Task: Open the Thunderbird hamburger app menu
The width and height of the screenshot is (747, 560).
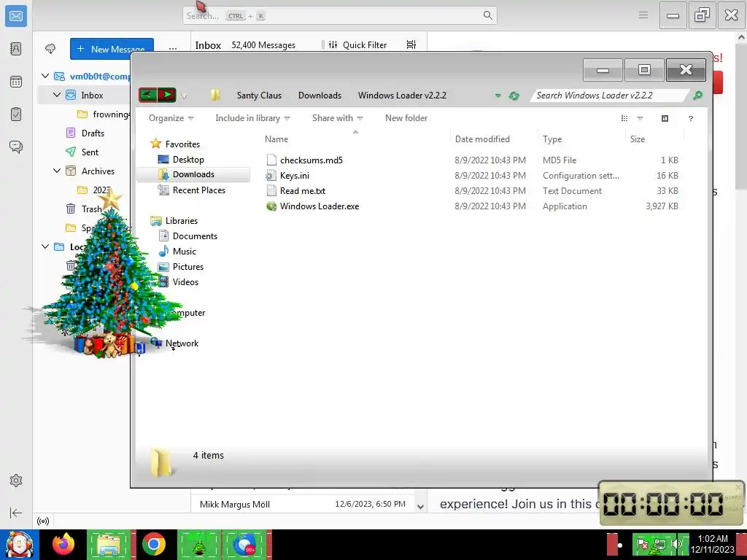Action: pyautogui.click(x=643, y=16)
